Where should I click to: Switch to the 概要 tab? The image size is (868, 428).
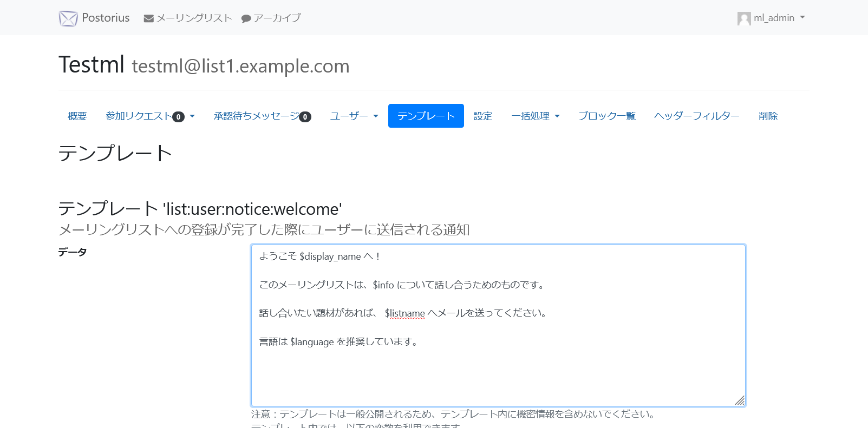[x=77, y=116]
